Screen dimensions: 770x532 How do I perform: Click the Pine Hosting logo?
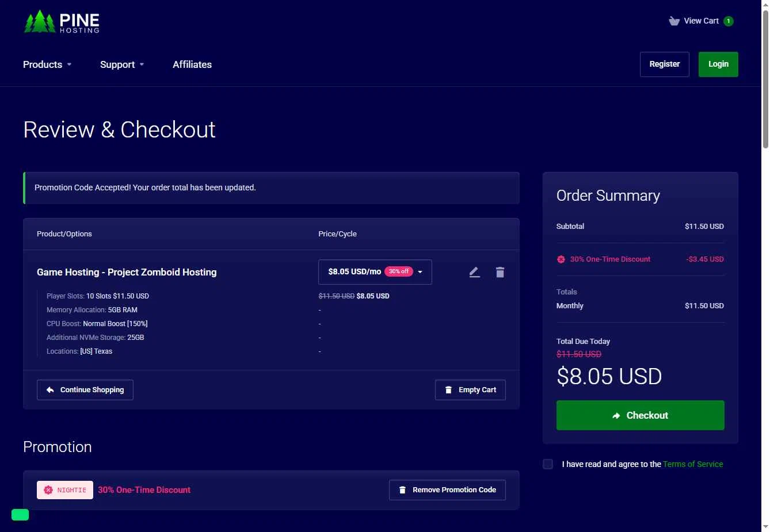pyautogui.click(x=62, y=22)
